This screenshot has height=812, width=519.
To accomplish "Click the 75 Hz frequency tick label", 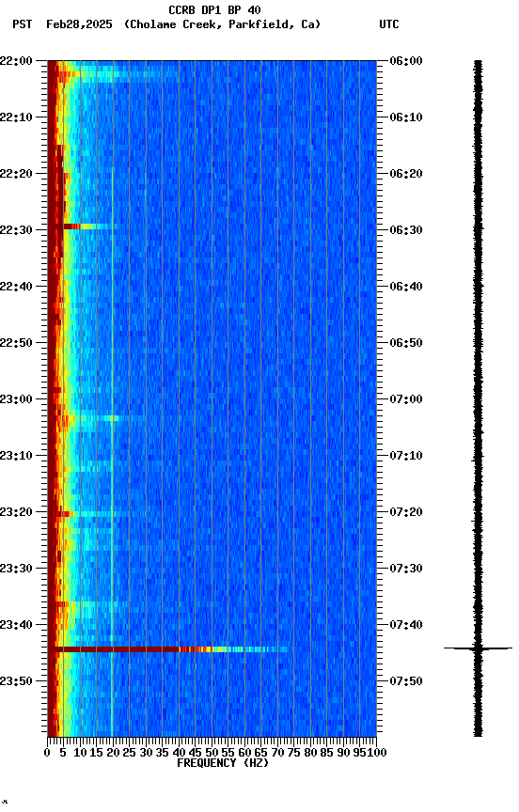I will coord(293,753).
